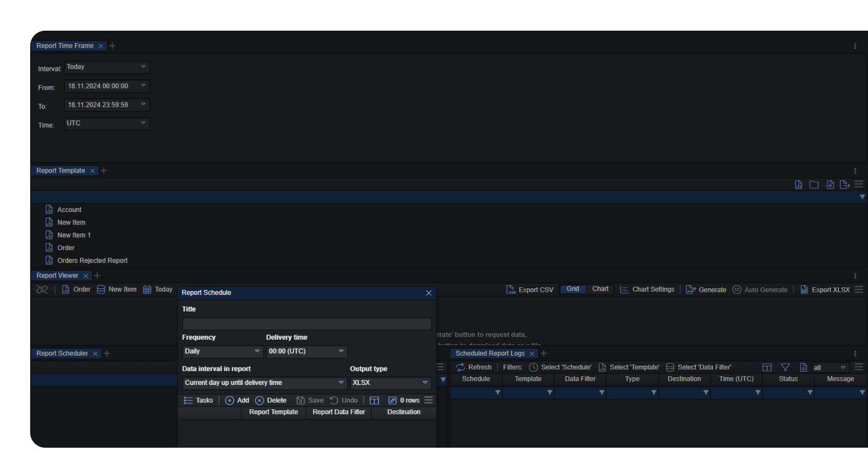Select Report Template tab

(x=60, y=170)
